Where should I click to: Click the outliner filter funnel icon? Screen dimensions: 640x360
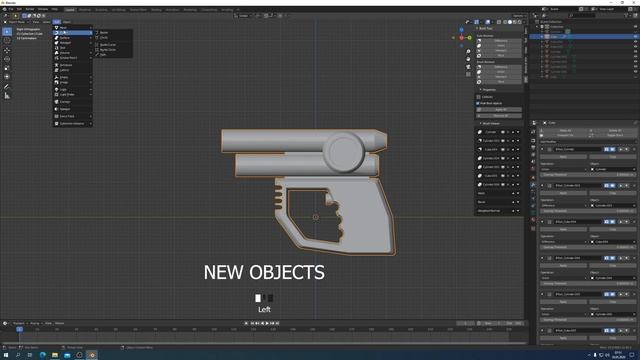(x=626, y=16)
